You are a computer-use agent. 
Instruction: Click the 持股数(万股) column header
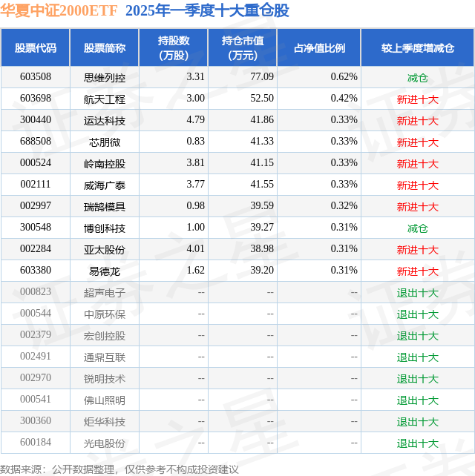174,47
